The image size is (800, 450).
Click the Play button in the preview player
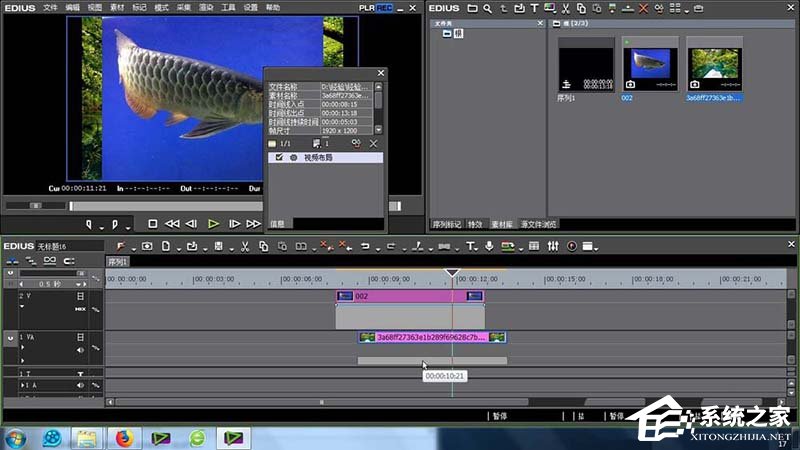click(x=213, y=224)
